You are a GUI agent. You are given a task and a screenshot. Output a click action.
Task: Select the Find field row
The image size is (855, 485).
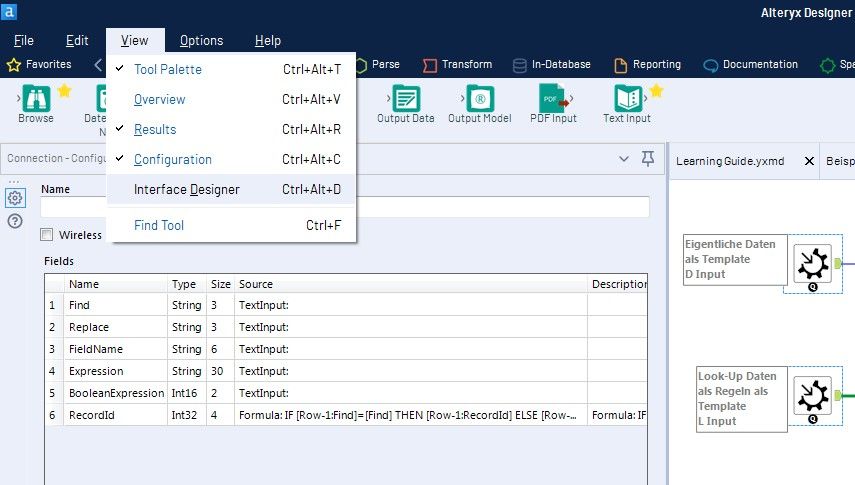coord(346,305)
